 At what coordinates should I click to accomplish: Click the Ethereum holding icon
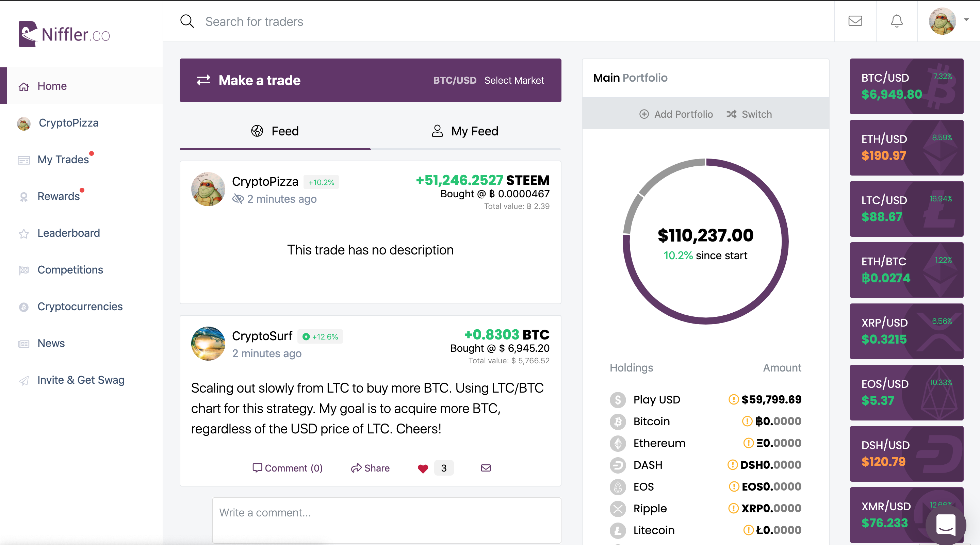(618, 443)
